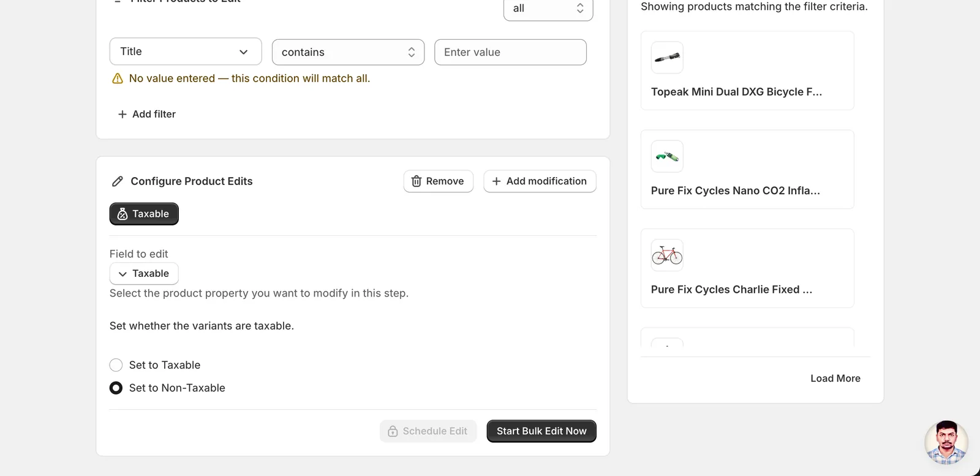Screen dimensions: 980x476
Task: Select the Set to Non-Taxable radio option
Action: click(x=116, y=388)
